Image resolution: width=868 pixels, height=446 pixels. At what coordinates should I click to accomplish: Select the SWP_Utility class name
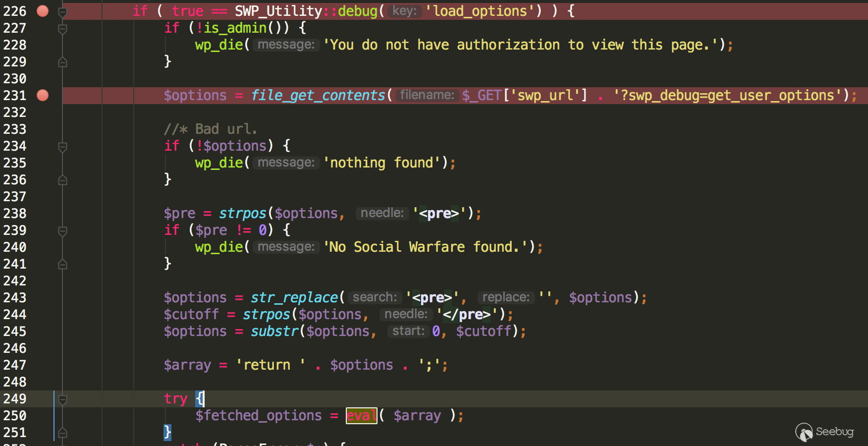click(x=278, y=11)
